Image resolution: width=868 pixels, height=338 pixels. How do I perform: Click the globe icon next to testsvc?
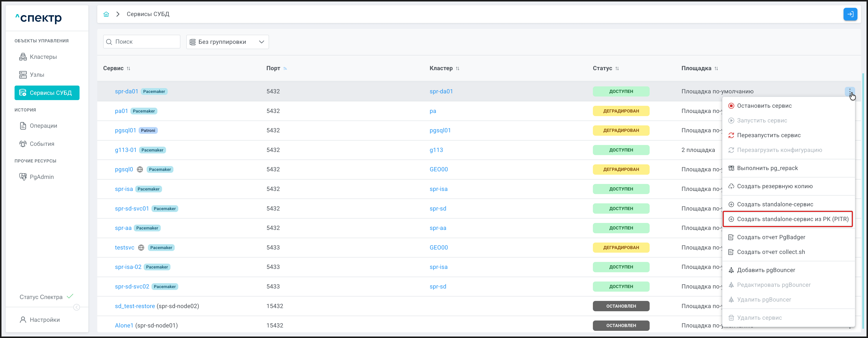(141, 247)
